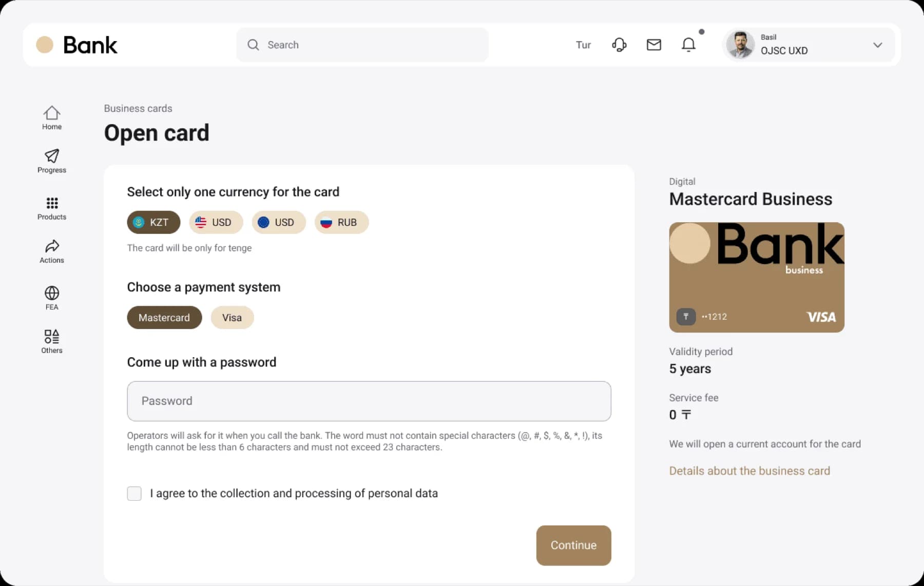The width and height of the screenshot is (924, 586).
Task: Select the KZT currency pill
Action: pyautogui.click(x=153, y=222)
